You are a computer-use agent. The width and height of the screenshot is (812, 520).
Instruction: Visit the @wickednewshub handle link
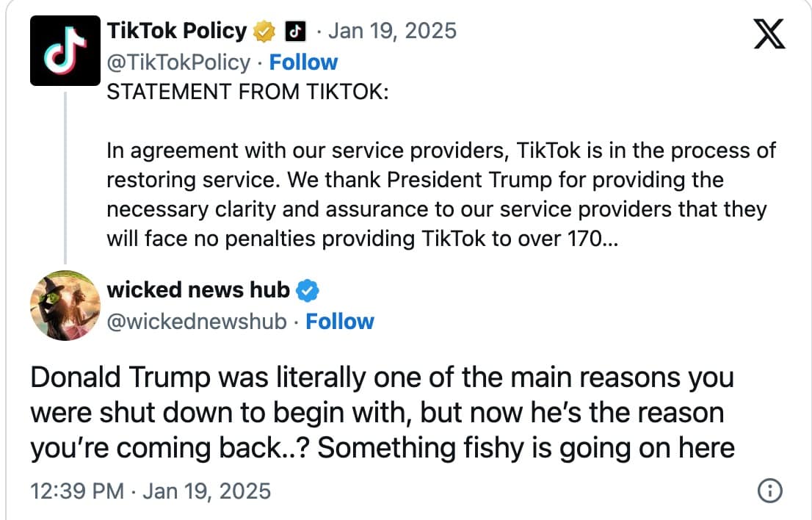(197, 322)
